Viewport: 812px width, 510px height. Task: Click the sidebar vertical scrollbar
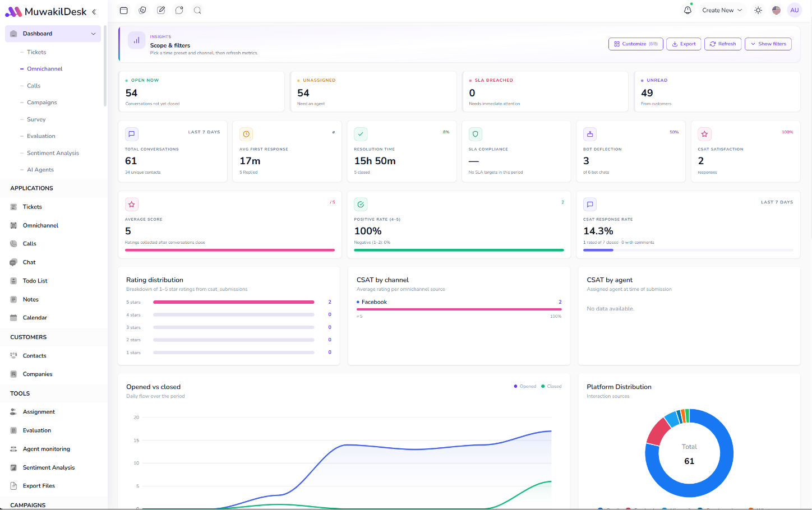click(x=105, y=66)
